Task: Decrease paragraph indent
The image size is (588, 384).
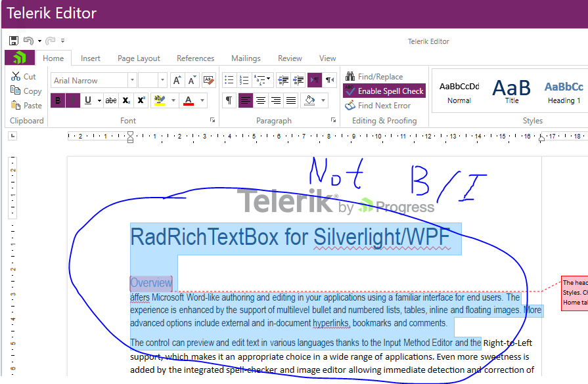Action: tap(283, 80)
